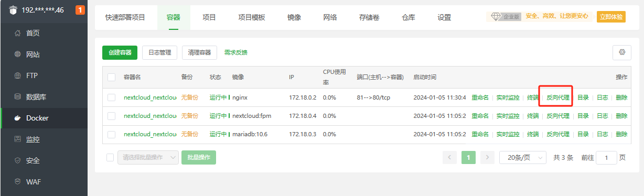
Task: Click the 网站 globe icon in sidebar
Action: coord(17,55)
